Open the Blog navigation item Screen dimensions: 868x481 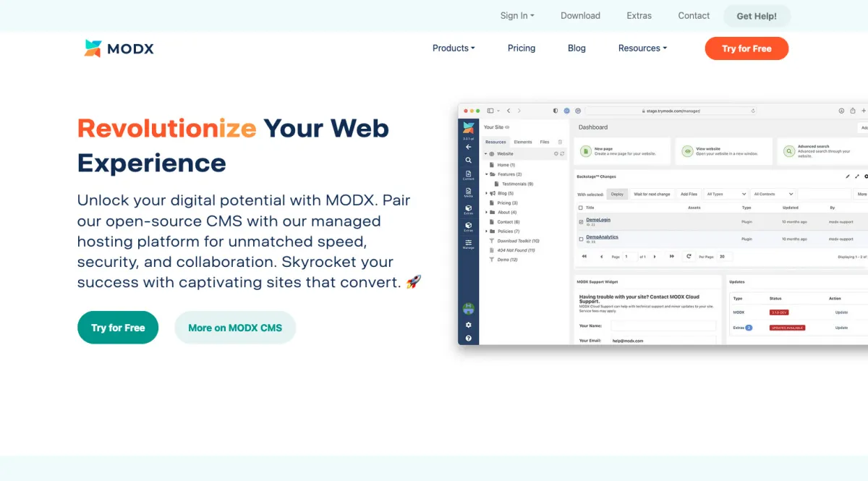(x=576, y=48)
